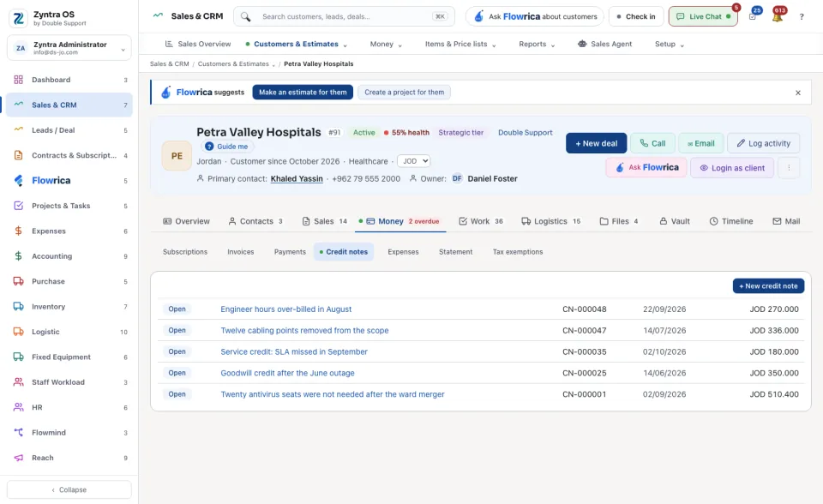Click the New credit note button
The width and height of the screenshot is (823, 504).
[768, 286]
